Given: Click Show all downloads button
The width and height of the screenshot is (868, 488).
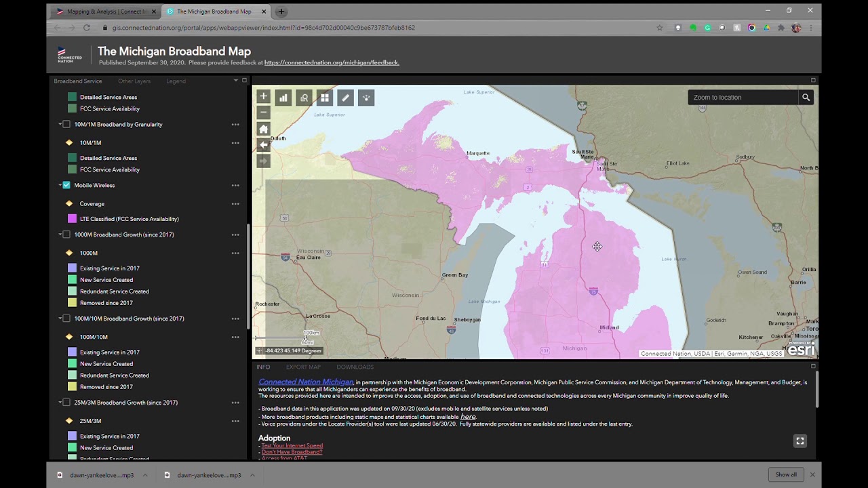Looking at the screenshot, I should tap(786, 474).
